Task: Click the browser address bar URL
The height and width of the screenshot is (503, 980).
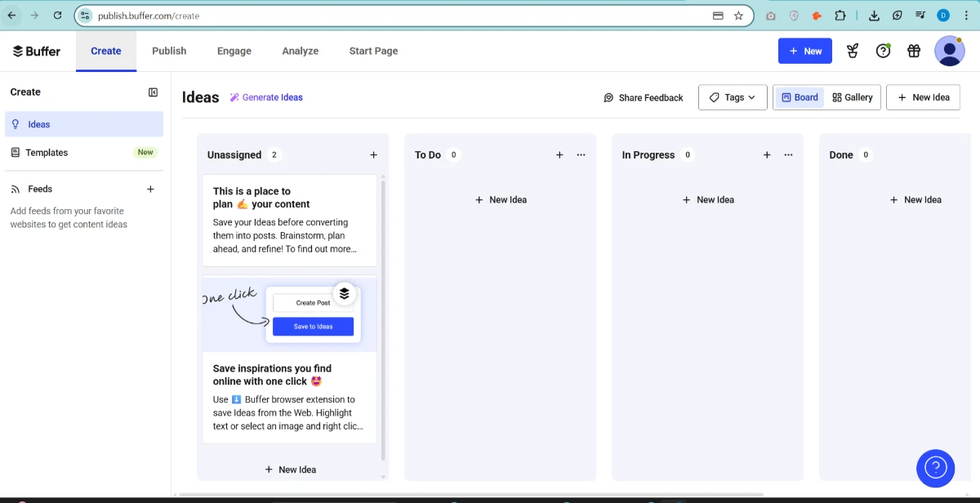Action: point(149,16)
